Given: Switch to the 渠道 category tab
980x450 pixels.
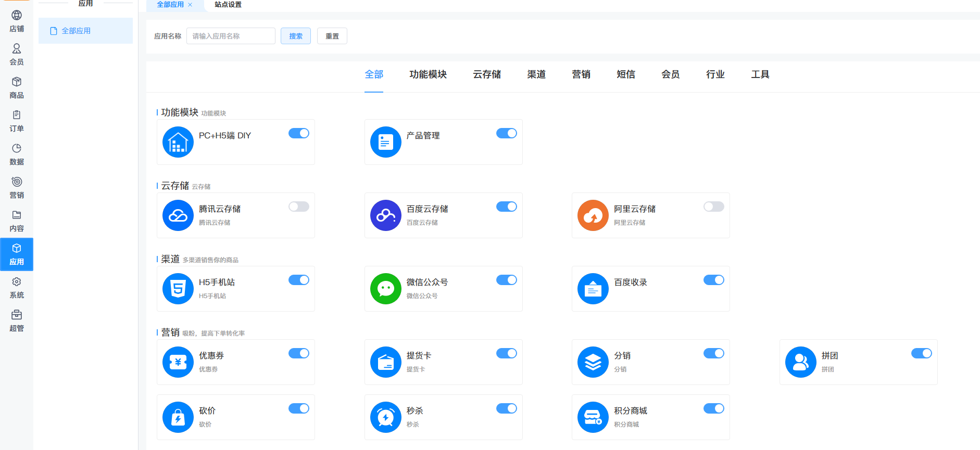Looking at the screenshot, I should click(x=536, y=74).
